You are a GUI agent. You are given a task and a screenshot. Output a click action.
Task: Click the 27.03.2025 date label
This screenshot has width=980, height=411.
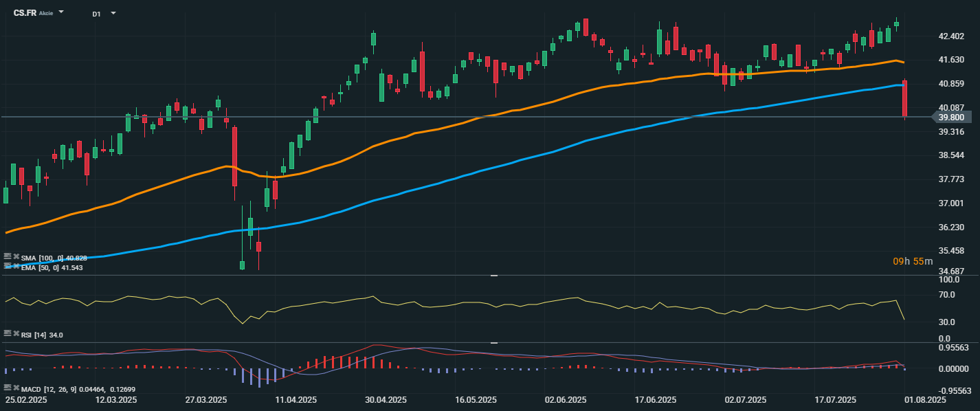coord(207,399)
